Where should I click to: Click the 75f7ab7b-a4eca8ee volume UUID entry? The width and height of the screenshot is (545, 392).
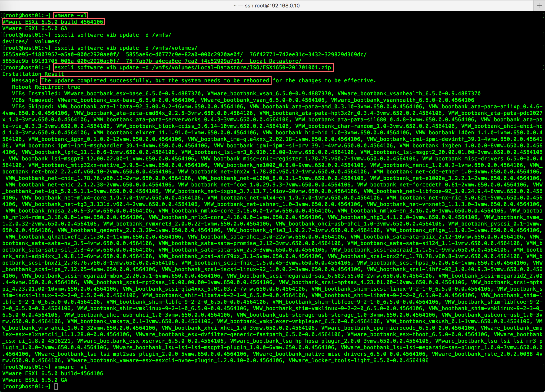coord(184,61)
